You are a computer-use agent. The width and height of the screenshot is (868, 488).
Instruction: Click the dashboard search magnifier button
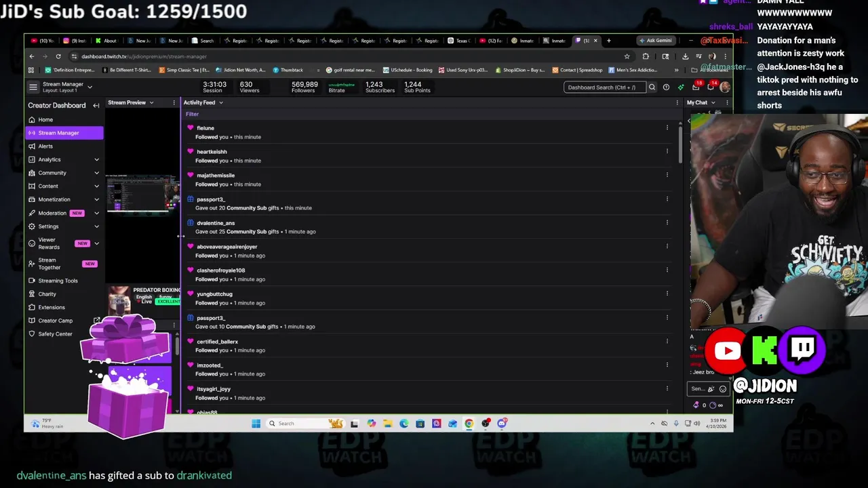(x=652, y=87)
